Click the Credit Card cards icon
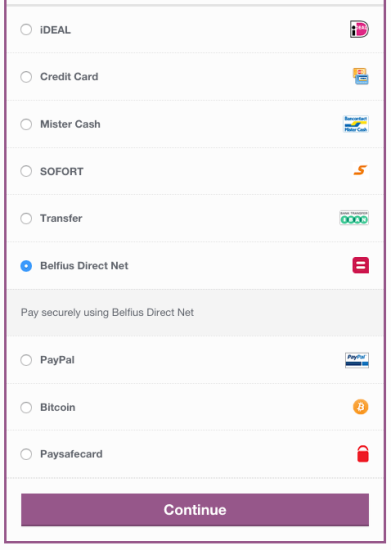The height and width of the screenshot is (550, 391). click(x=360, y=76)
